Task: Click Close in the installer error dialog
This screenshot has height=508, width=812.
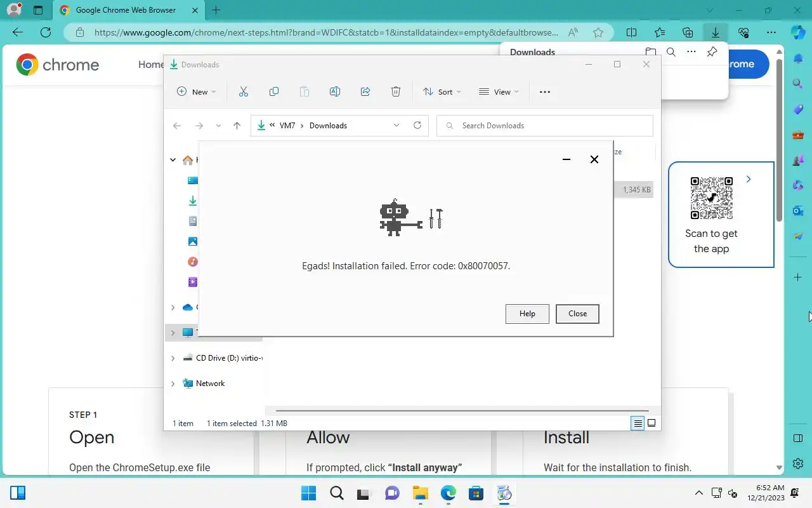Action: coord(577,314)
